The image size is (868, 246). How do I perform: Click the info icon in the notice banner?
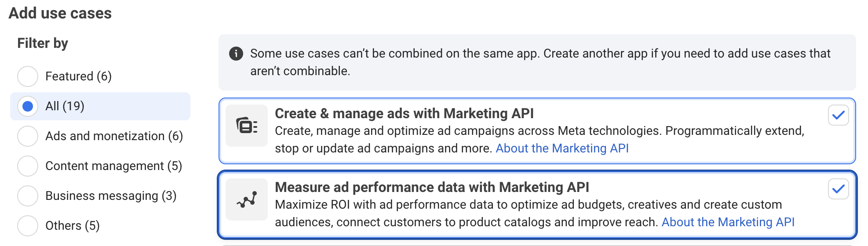(236, 54)
